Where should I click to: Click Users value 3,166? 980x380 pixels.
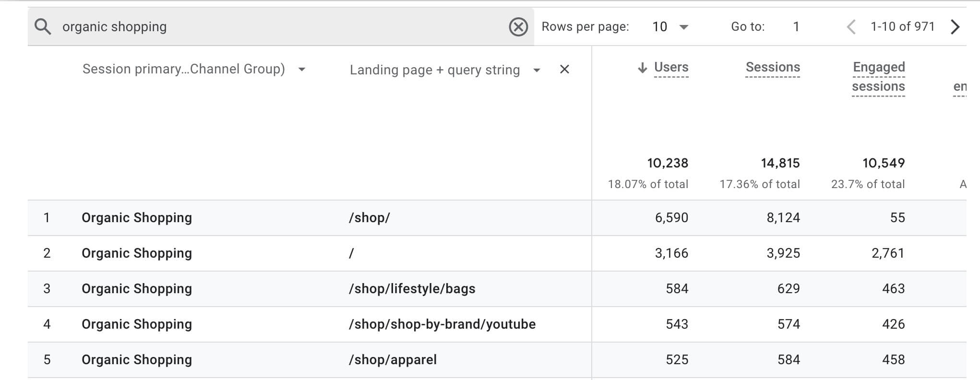pos(671,253)
